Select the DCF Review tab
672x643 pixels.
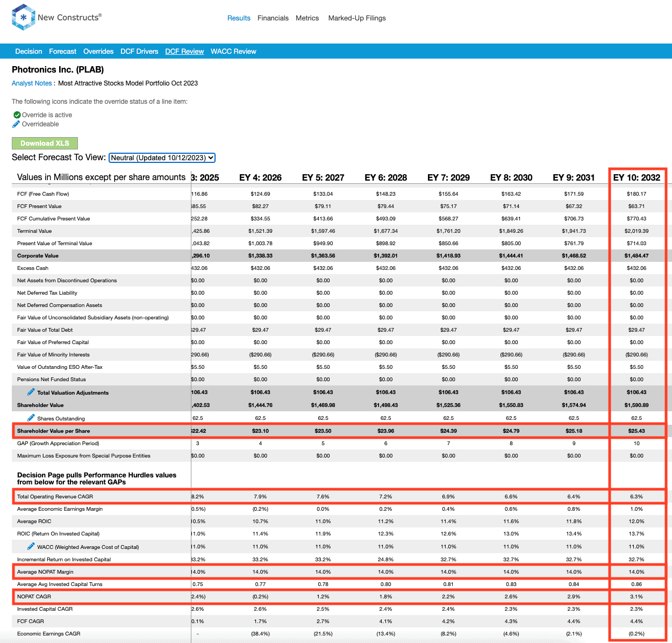point(184,51)
